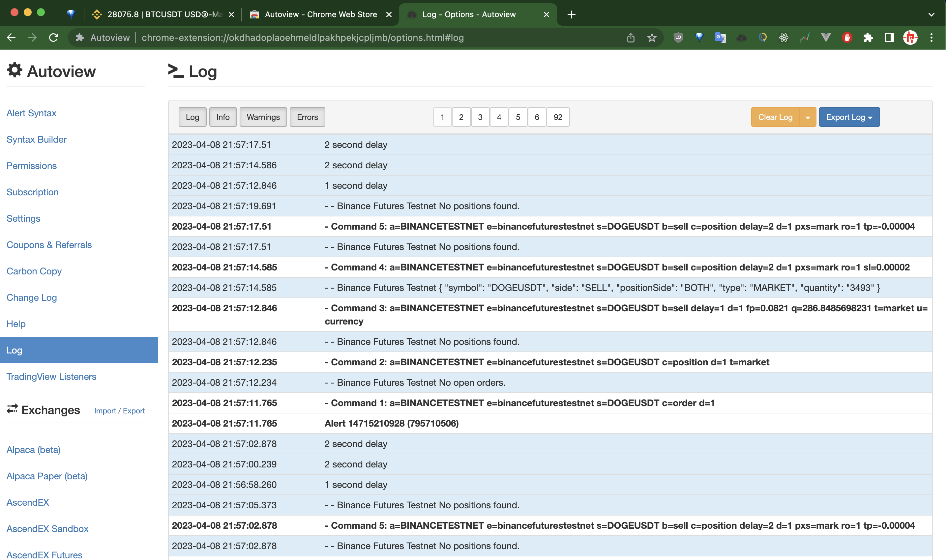This screenshot has width=946, height=560.
Task: Toggle the Log filter button
Action: (192, 117)
